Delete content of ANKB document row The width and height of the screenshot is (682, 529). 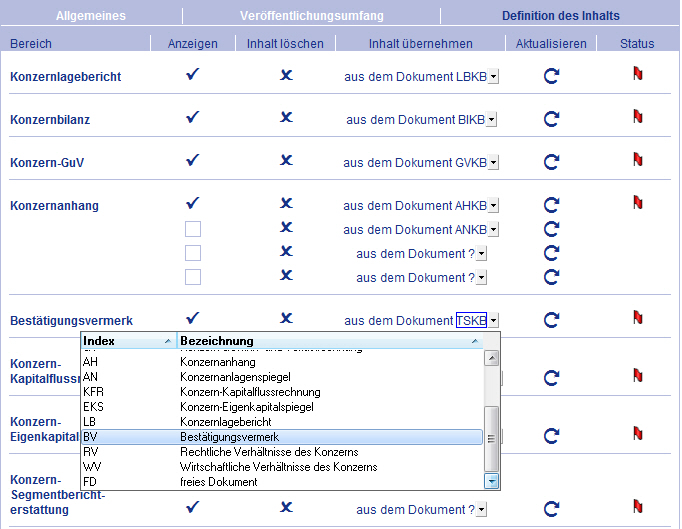click(x=286, y=227)
